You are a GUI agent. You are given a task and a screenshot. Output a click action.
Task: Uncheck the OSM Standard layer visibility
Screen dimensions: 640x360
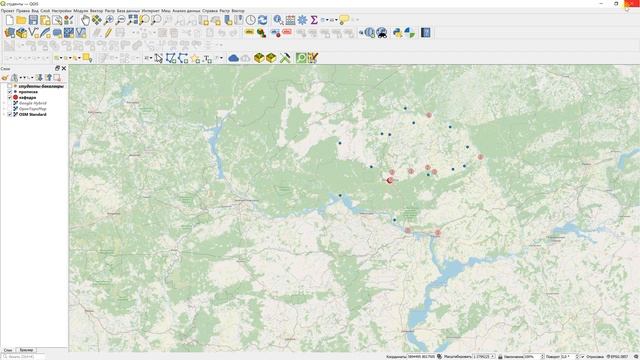10,114
